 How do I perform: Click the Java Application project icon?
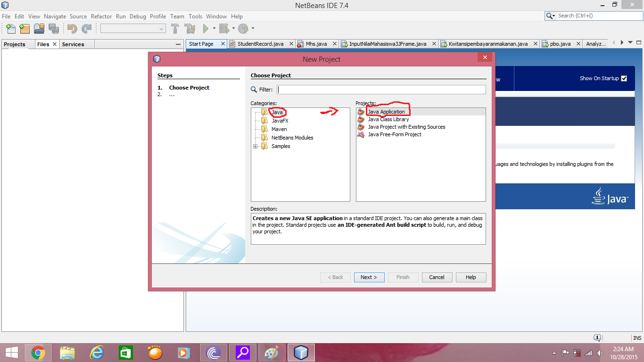(361, 112)
